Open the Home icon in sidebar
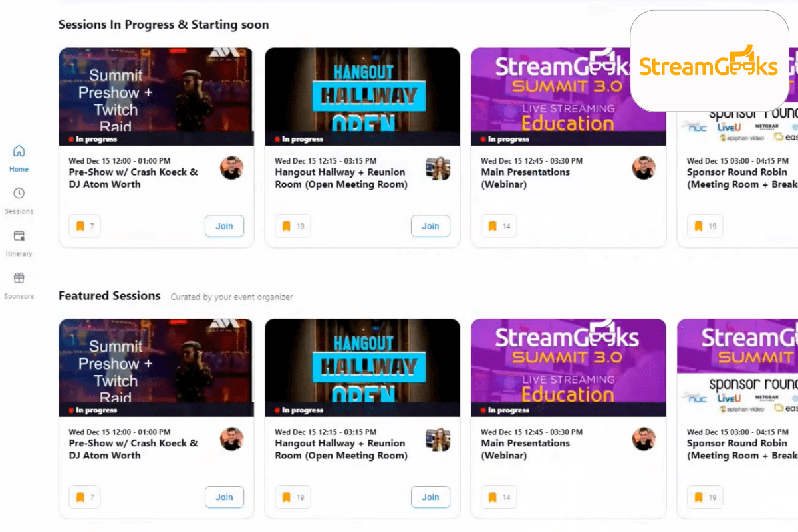The width and height of the screenshot is (798, 532). (x=19, y=151)
